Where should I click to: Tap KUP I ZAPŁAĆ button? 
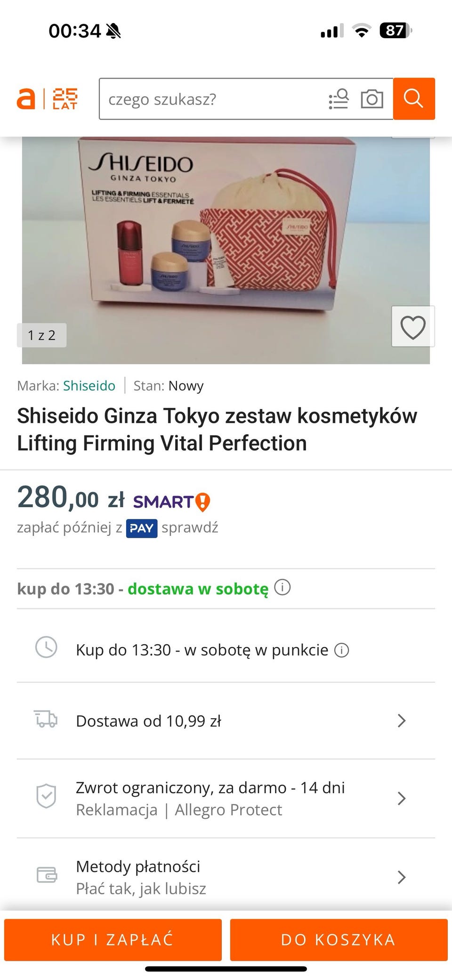tap(113, 940)
